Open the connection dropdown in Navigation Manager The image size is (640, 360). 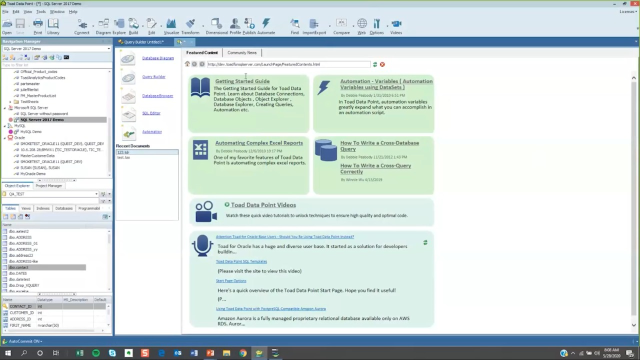(x=109, y=49)
